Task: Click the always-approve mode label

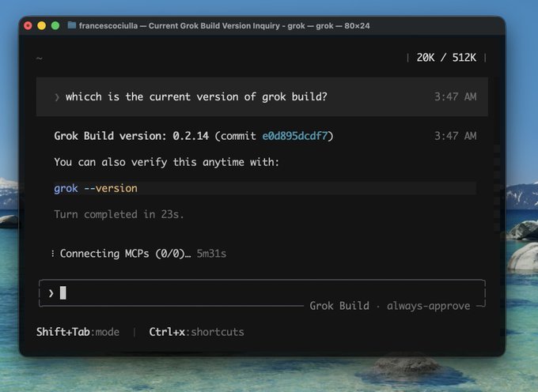Action: pyautogui.click(x=429, y=305)
